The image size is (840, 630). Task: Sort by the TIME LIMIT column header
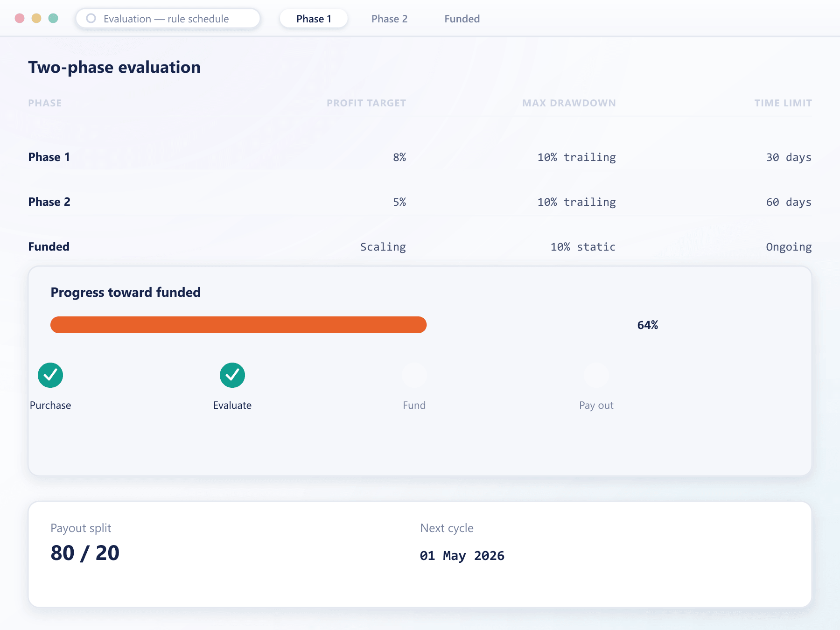coord(783,103)
